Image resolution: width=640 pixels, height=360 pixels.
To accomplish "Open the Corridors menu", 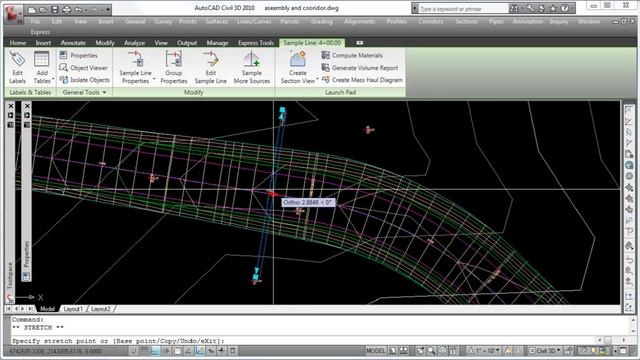I will point(430,22).
